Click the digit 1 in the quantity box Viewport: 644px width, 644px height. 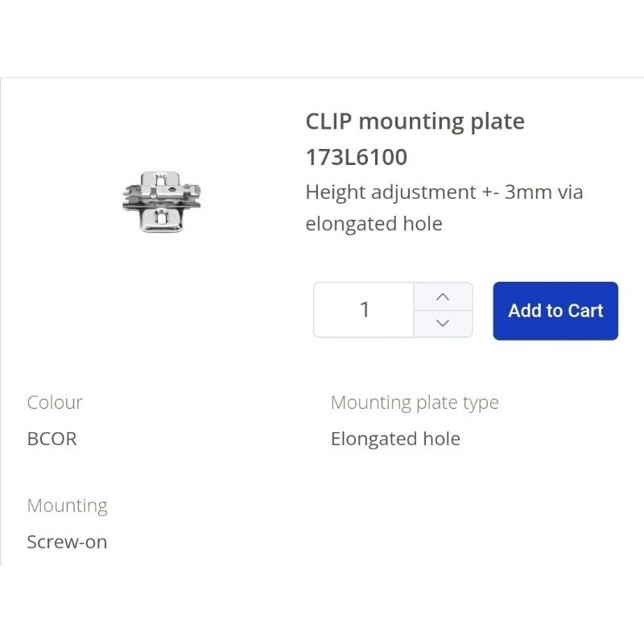[x=365, y=310]
